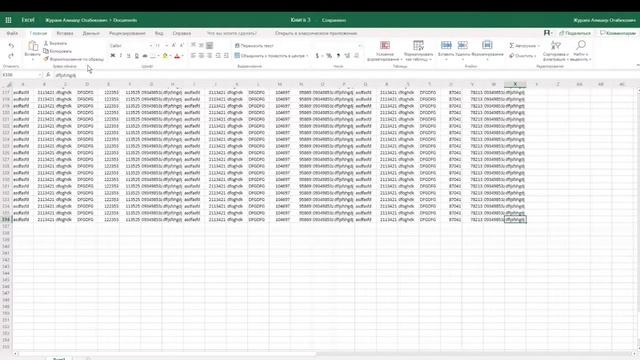Click the Redo arrow icon

pyautogui.click(x=11, y=56)
